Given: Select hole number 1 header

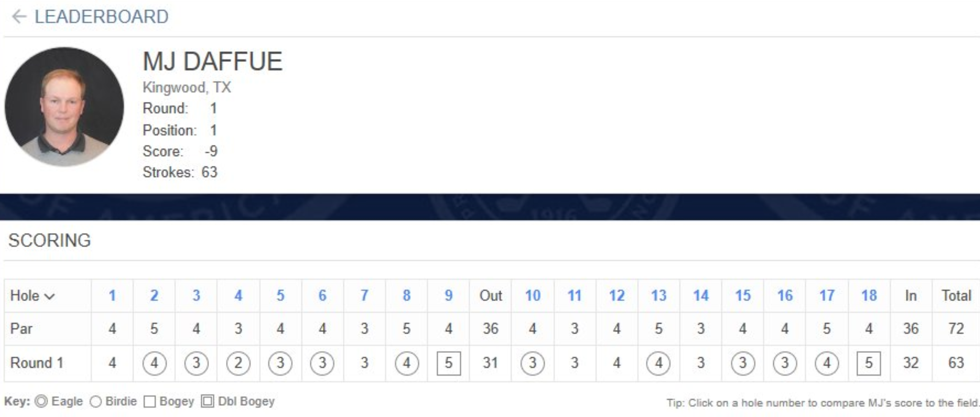Looking at the screenshot, I should 112,296.
